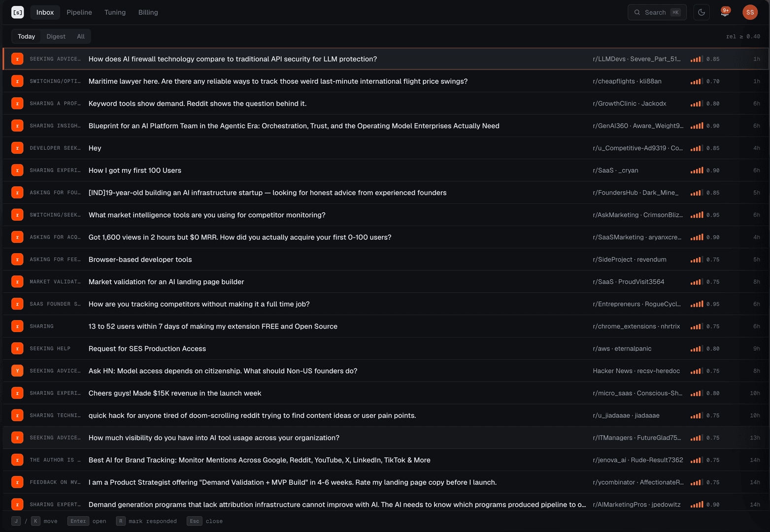Click the rel ≥ 0.40 threshold
This screenshot has width=770, height=532.
(x=743, y=36)
